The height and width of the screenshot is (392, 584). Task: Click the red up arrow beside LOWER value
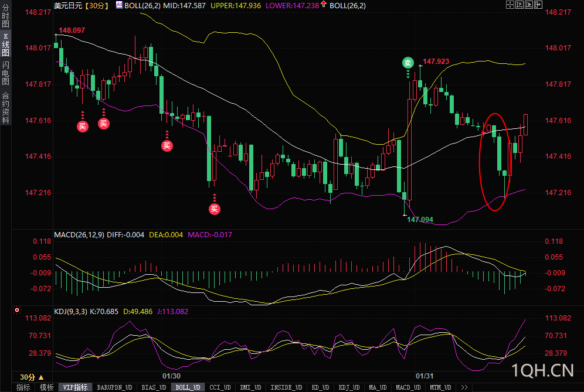coord(323,4)
